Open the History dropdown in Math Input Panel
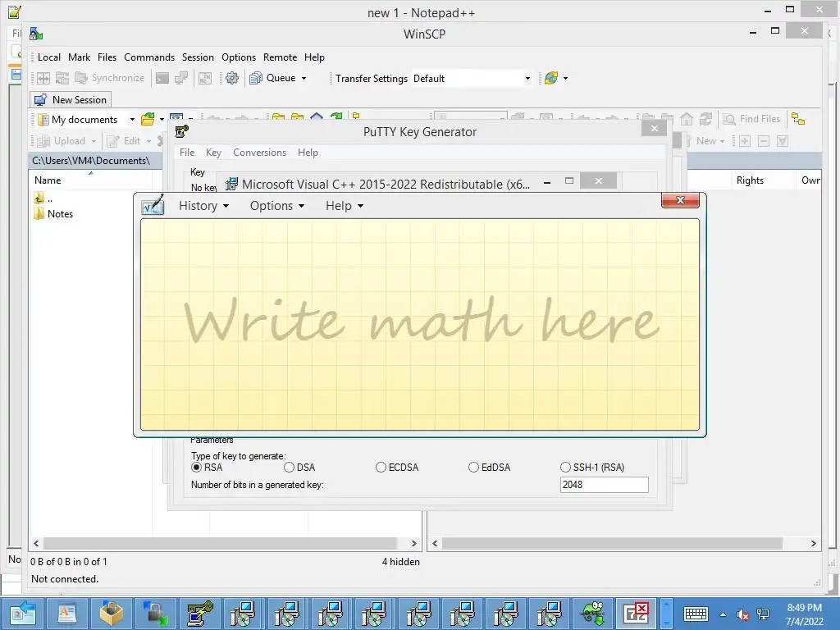This screenshot has width=840, height=630. 203,206
